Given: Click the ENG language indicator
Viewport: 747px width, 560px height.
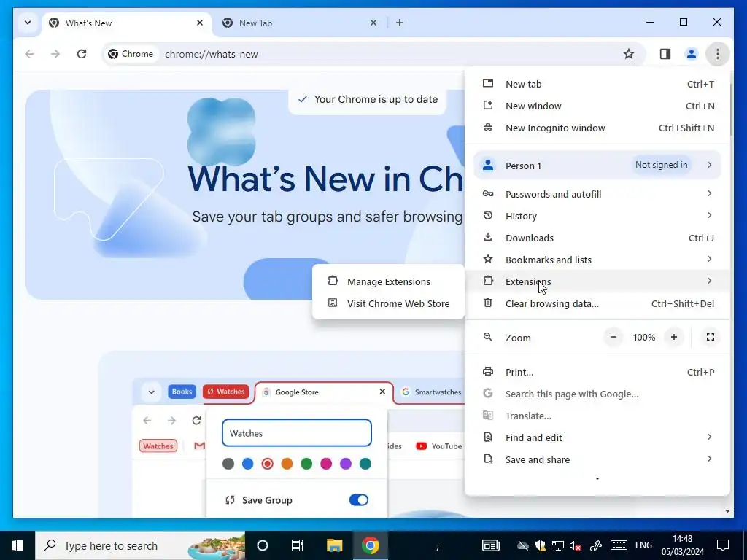Looking at the screenshot, I should [x=643, y=545].
